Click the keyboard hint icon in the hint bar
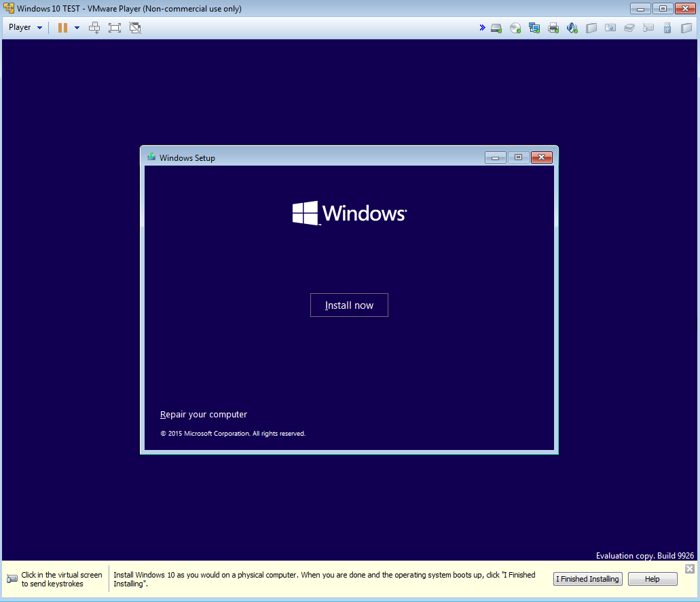This screenshot has width=700, height=602. pos(12,579)
